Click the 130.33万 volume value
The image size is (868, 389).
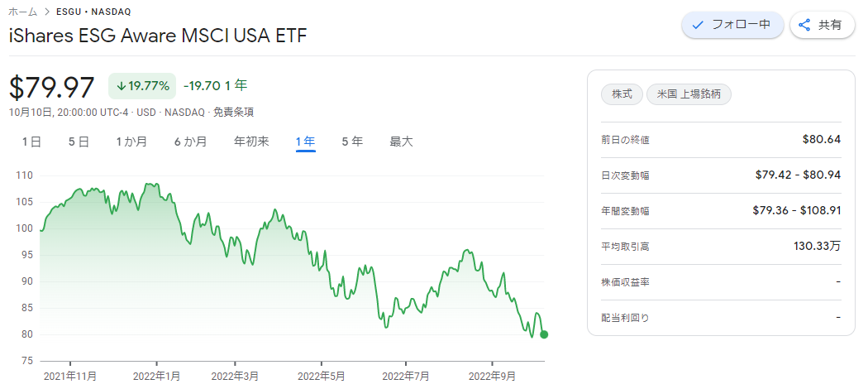[817, 246]
